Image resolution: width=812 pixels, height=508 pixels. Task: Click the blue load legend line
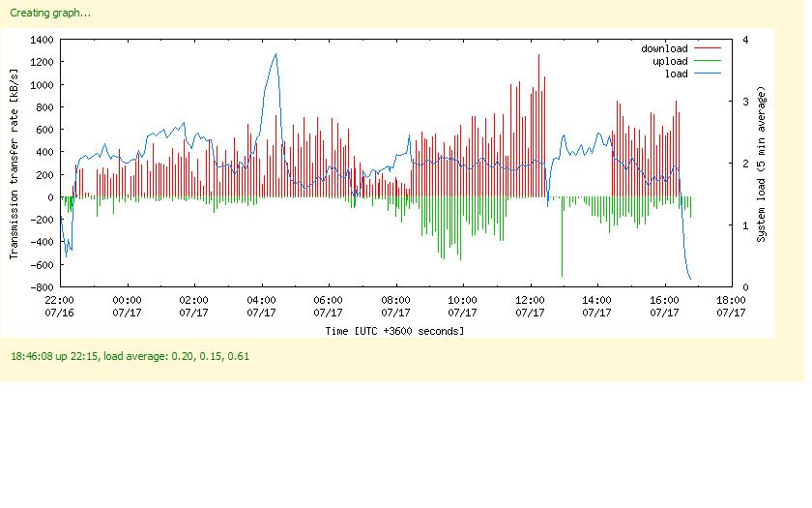click(707, 74)
